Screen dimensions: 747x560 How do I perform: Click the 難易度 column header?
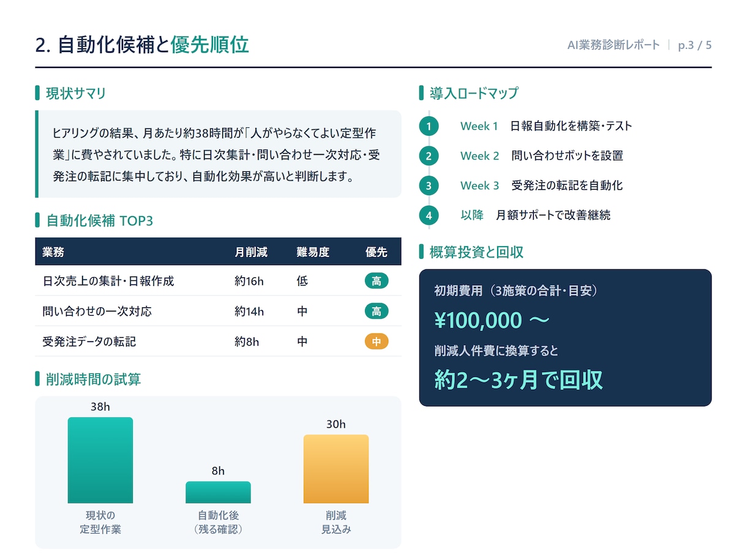[313, 252]
